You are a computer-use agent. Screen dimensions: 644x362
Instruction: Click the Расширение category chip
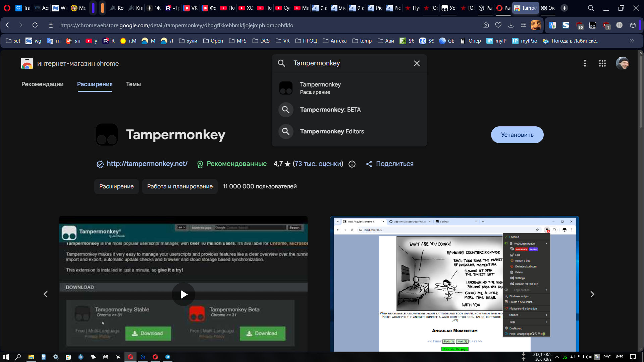tap(116, 186)
